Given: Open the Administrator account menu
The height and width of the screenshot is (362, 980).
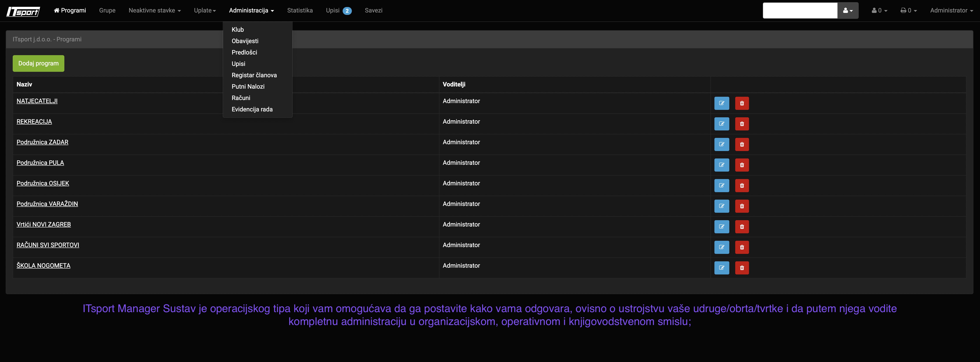Looking at the screenshot, I should click(x=951, y=11).
